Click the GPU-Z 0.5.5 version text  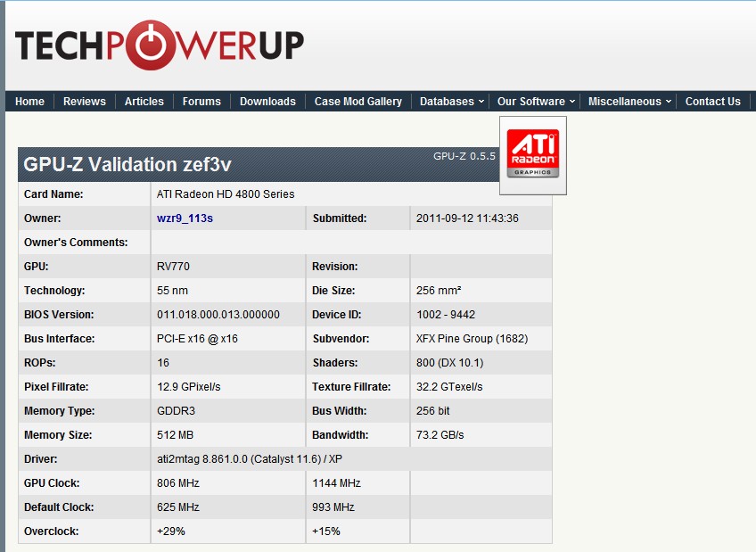464,156
